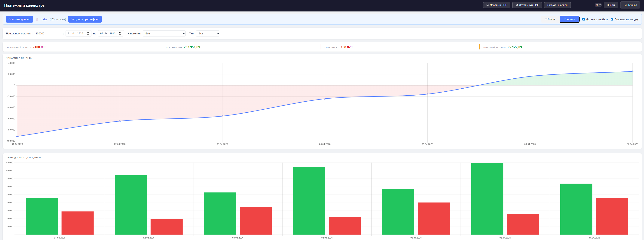Uncheck Детали в ячейках checkbox
Viewport: 644px width, 240px height.
click(x=584, y=19)
